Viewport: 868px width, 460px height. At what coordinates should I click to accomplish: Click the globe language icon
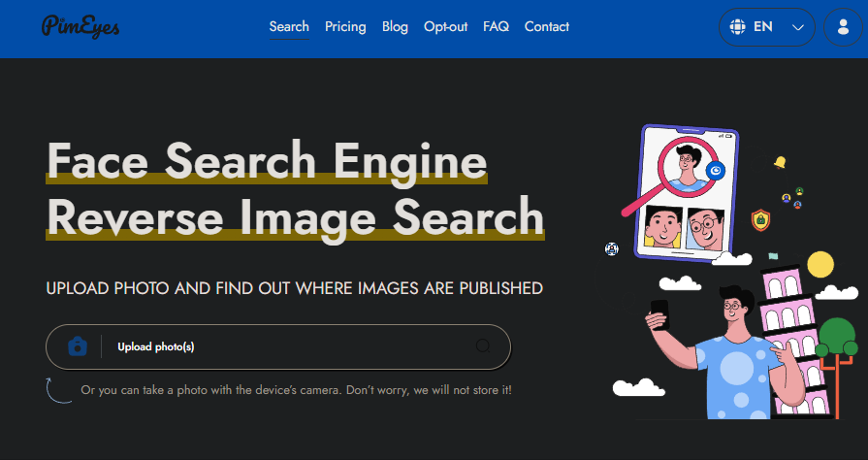737,26
